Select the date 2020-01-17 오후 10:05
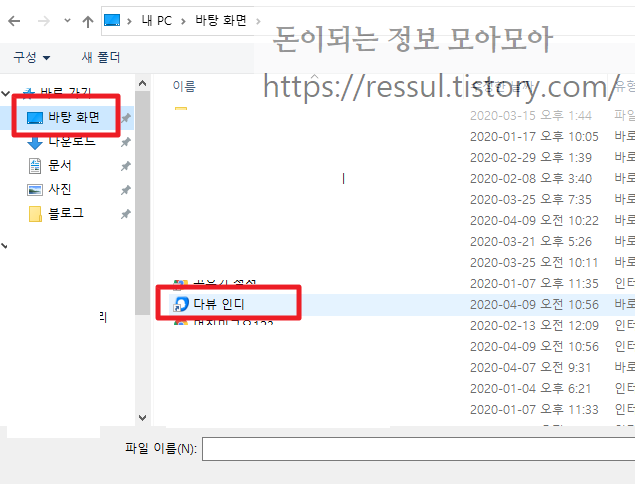Viewport: 635px width, 484px height. pyautogui.click(x=534, y=136)
